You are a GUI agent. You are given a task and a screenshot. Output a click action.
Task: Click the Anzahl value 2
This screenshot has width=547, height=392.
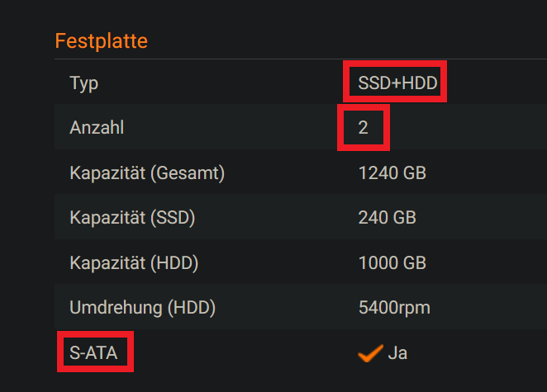(x=364, y=128)
